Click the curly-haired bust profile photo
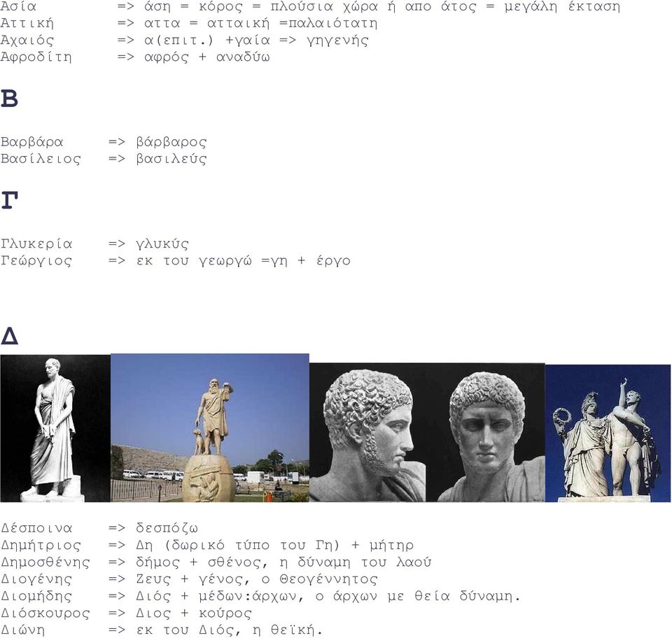The height and width of the screenshot is (638, 672). (367, 432)
